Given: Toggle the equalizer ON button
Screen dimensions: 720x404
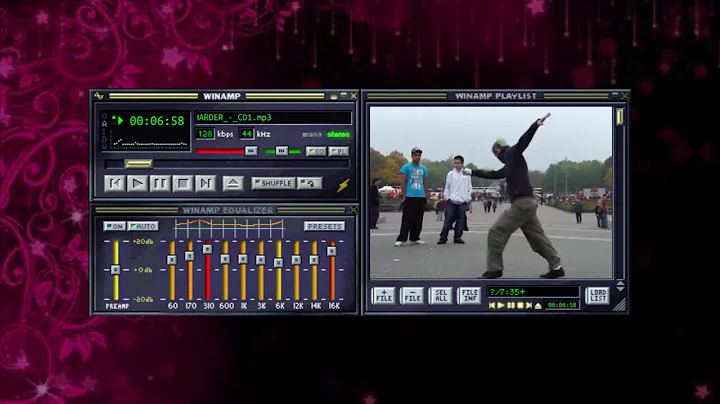Looking at the screenshot, I should point(114,226).
